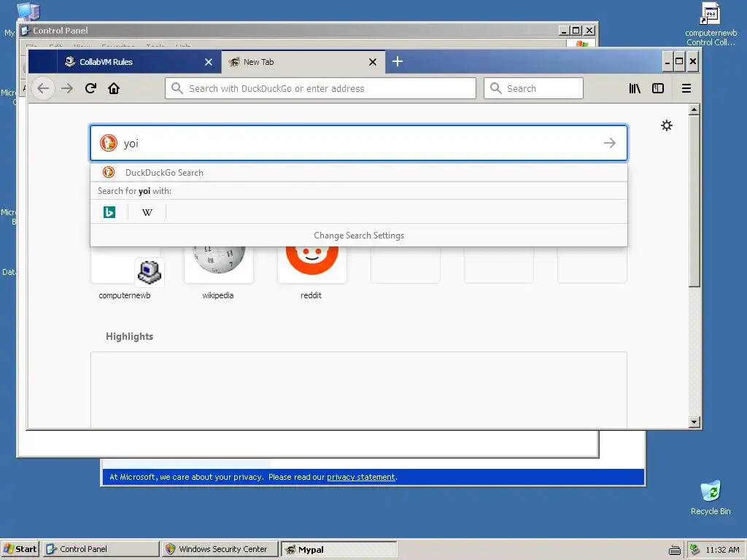The image size is (747, 560).
Task: Minimize the Mypal browser window
Action: point(667,61)
